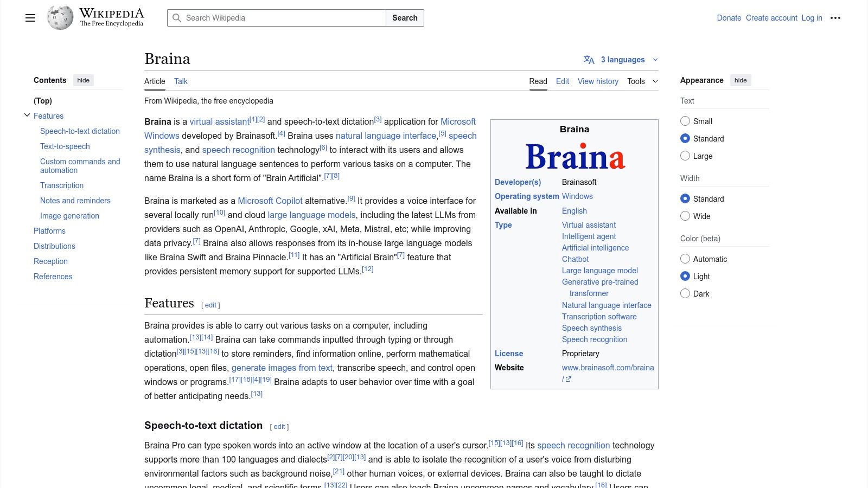
Task: Focus the Search Wikipedia input field
Action: pos(277,18)
